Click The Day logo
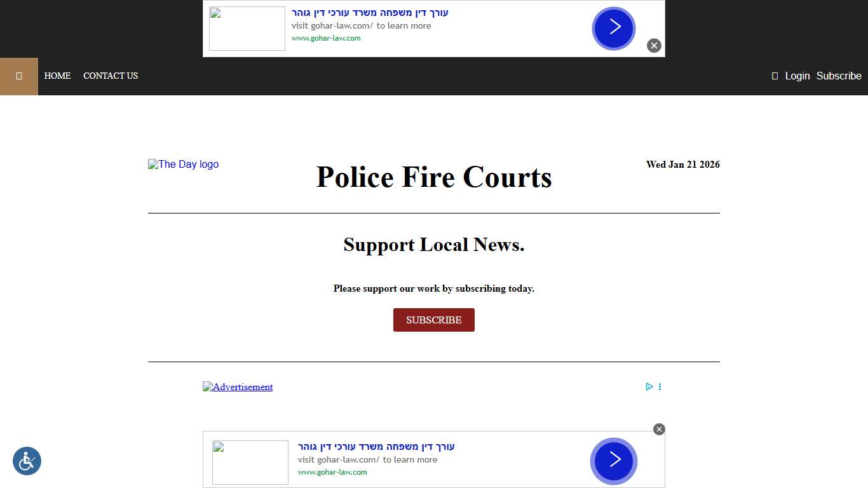This screenshot has width=868, height=488. tap(183, 164)
